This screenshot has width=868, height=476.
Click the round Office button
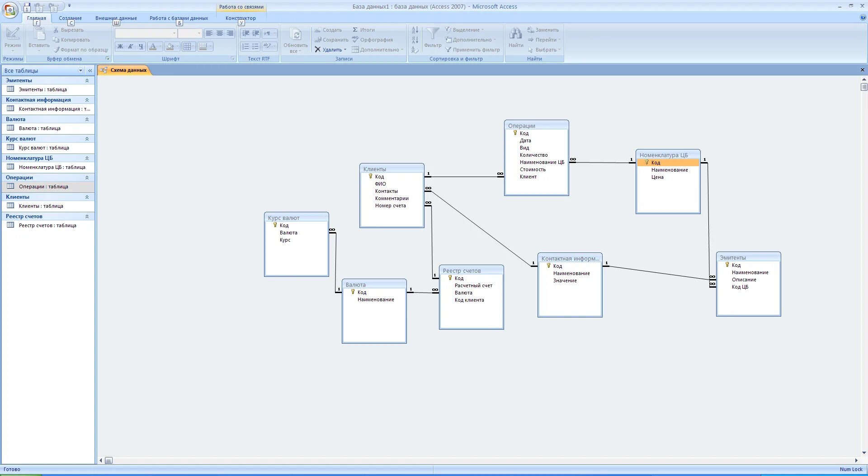10,9
